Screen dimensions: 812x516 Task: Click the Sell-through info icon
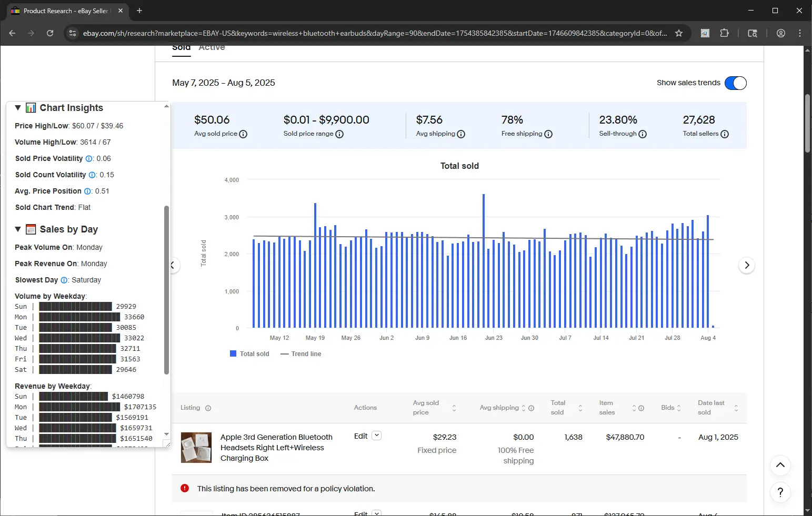[x=643, y=134]
